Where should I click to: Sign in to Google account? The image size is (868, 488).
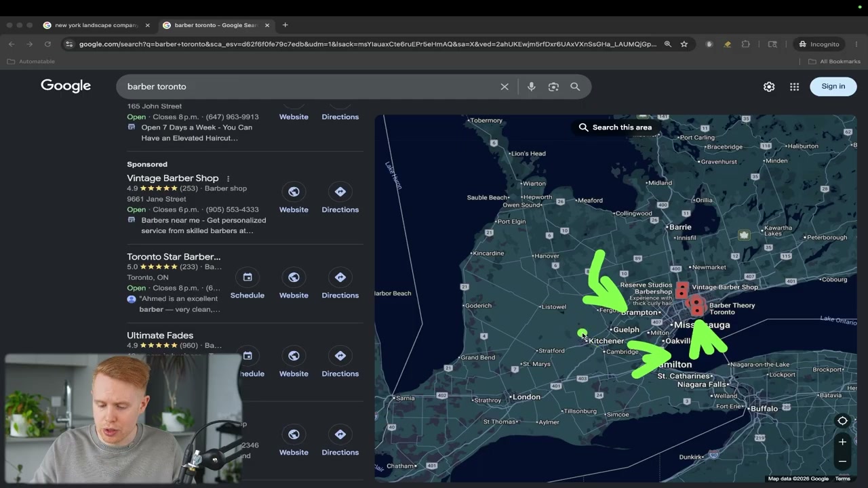coord(833,86)
